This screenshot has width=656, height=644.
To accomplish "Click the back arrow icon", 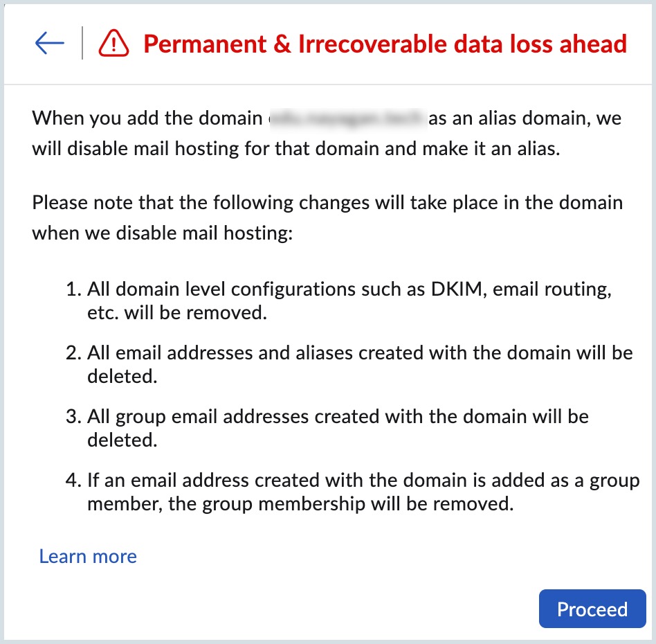I will (x=49, y=44).
